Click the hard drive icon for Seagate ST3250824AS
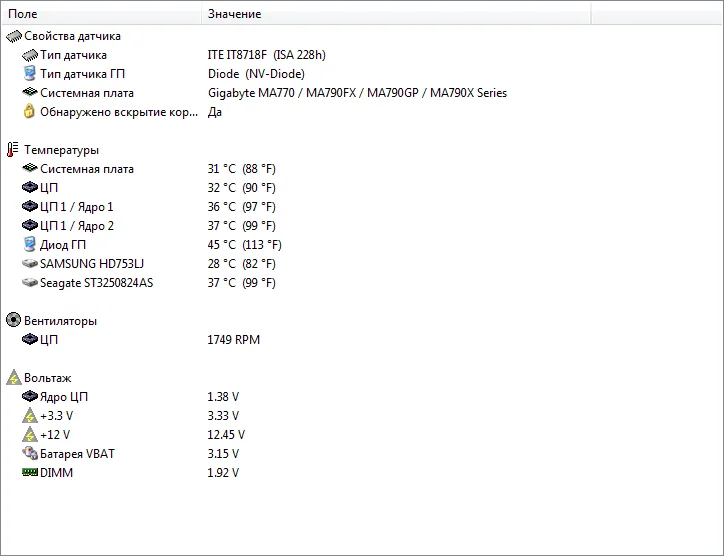Screen dimensions: 724x556 [x=30, y=283]
